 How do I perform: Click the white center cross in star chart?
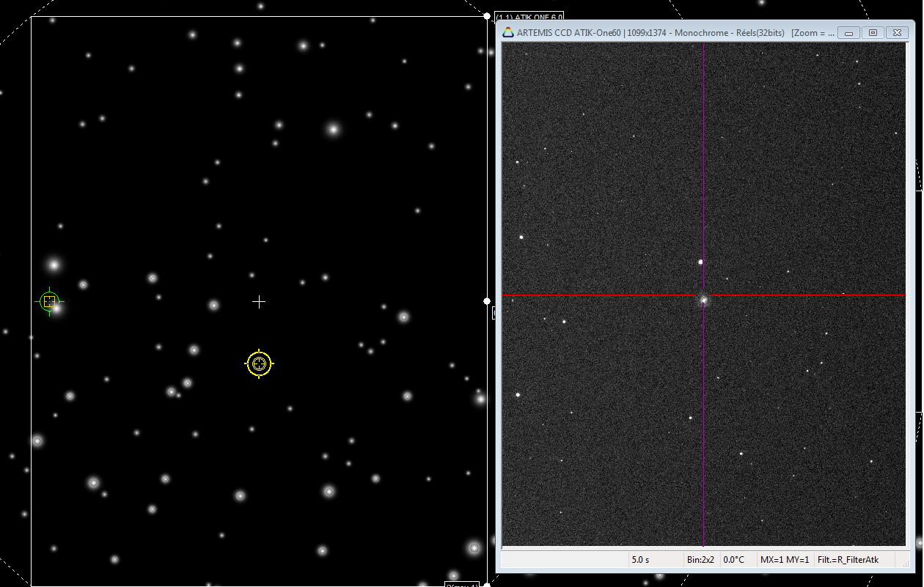(259, 302)
